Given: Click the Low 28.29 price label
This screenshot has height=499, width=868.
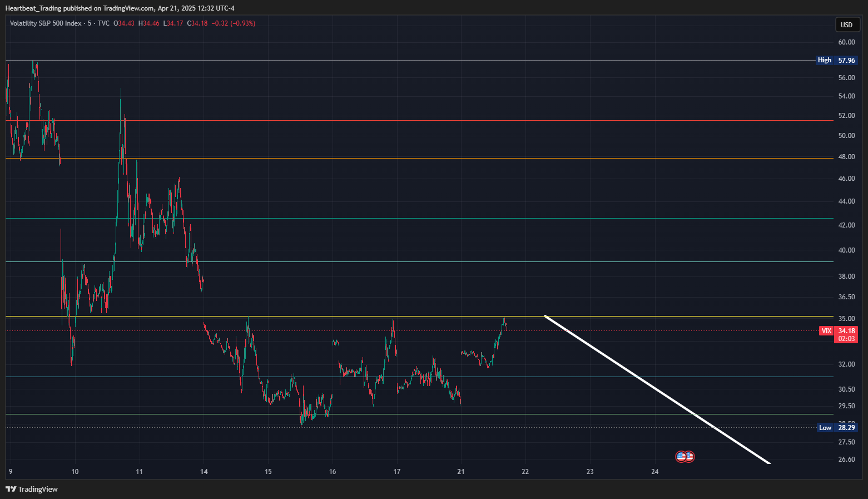Looking at the screenshot, I should pos(837,427).
